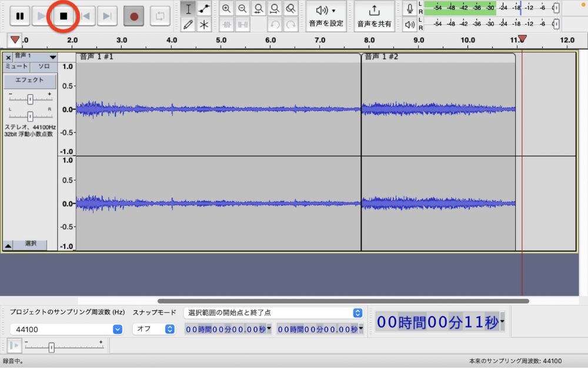Image resolution: width=588 pixels, height=368 pixels.
Task: Select the Multi-tool asterisk icon
Action: [204, 25]
